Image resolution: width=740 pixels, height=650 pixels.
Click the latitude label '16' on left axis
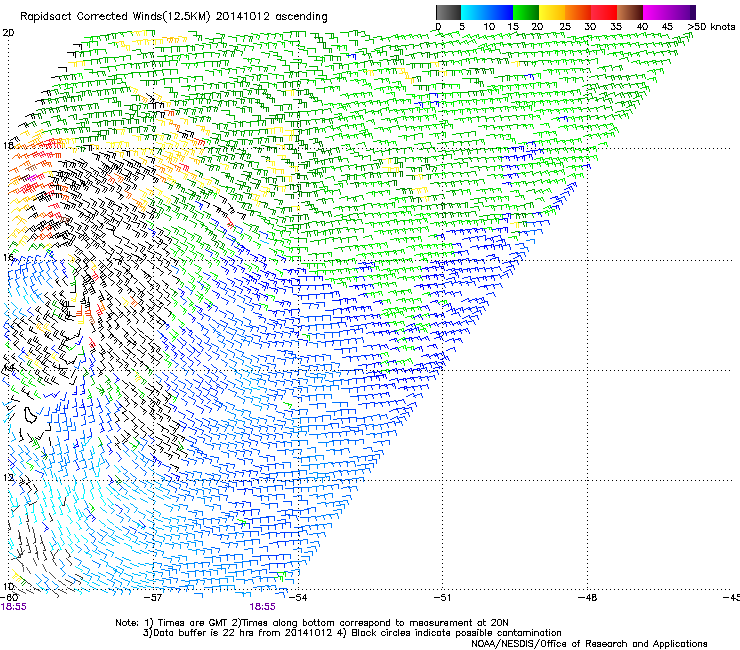8,257
